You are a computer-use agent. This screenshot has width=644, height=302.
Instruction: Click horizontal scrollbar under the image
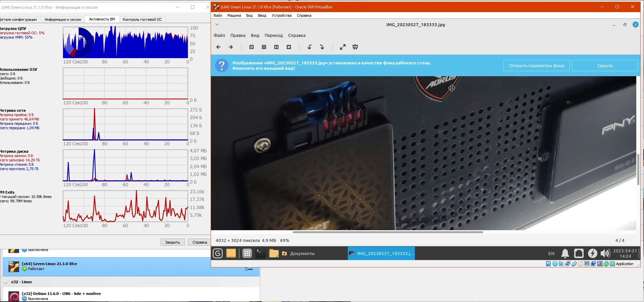tap(388, 232)
